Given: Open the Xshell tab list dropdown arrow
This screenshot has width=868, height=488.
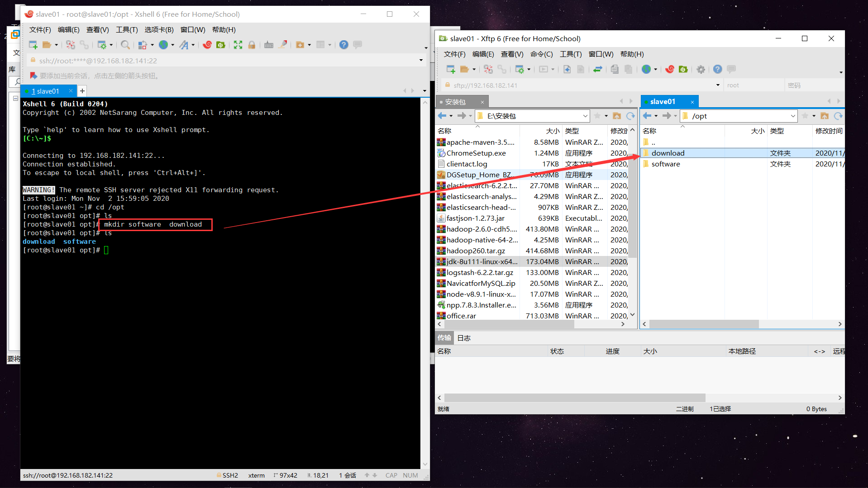Looking at the screenshot, I should coord(424,91).
